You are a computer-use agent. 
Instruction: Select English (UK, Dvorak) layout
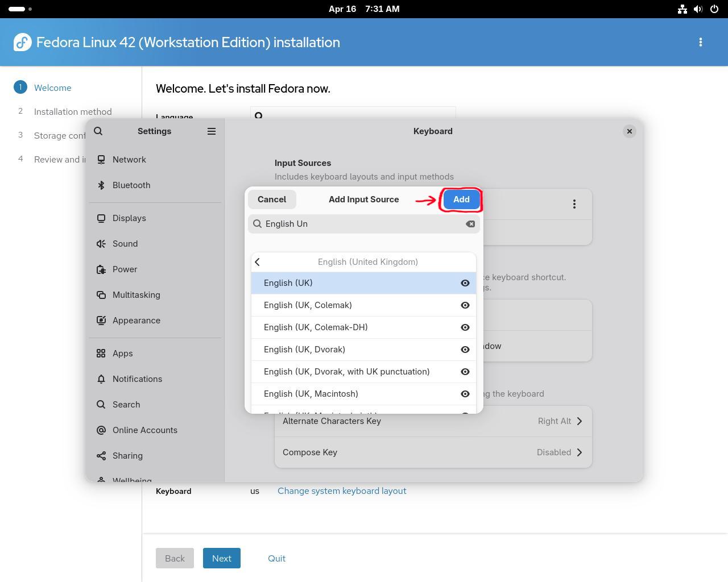pos(363,350)
